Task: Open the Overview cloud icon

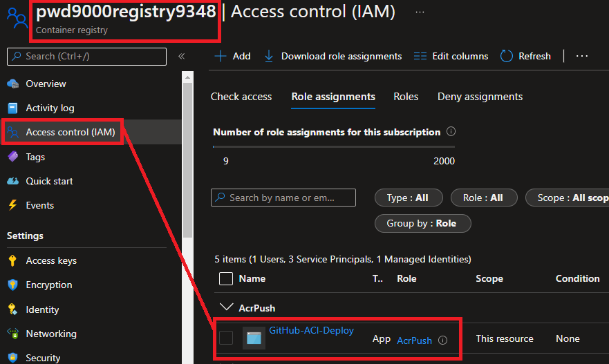Action: pyautogui.click(x=13, y=84)
